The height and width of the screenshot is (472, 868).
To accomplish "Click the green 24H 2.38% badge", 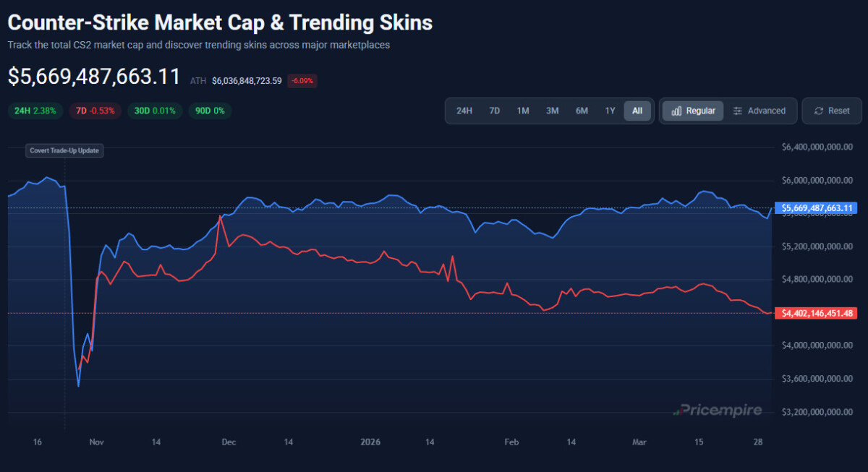I will (35, 111).
